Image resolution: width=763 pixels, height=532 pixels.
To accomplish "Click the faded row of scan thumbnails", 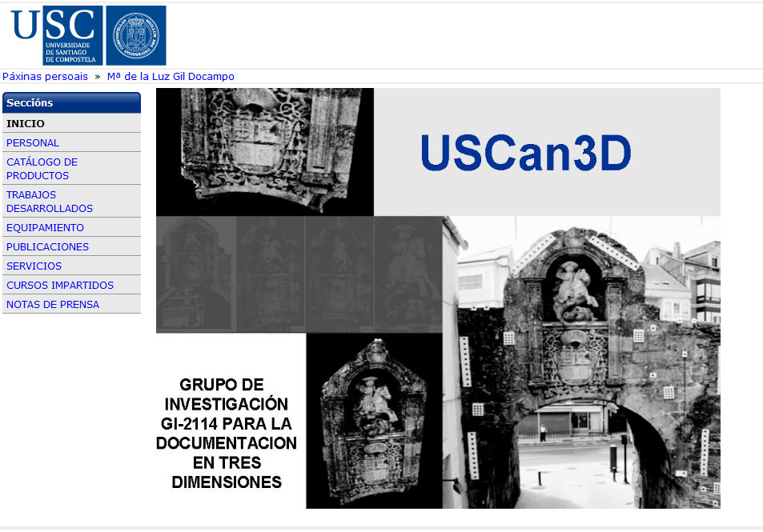I will click(299, 274).
